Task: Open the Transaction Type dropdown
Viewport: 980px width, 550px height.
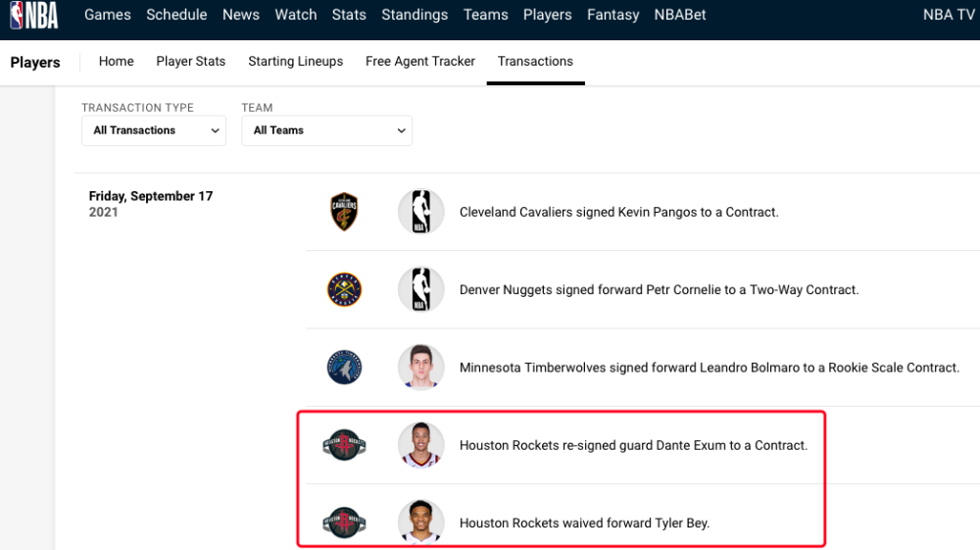Action: (154, 130)
